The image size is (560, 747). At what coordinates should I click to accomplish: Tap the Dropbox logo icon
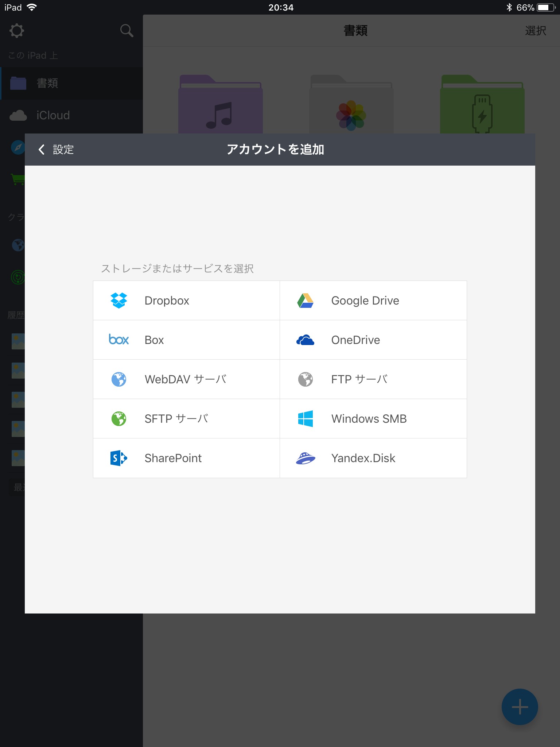tap(118, 301)
